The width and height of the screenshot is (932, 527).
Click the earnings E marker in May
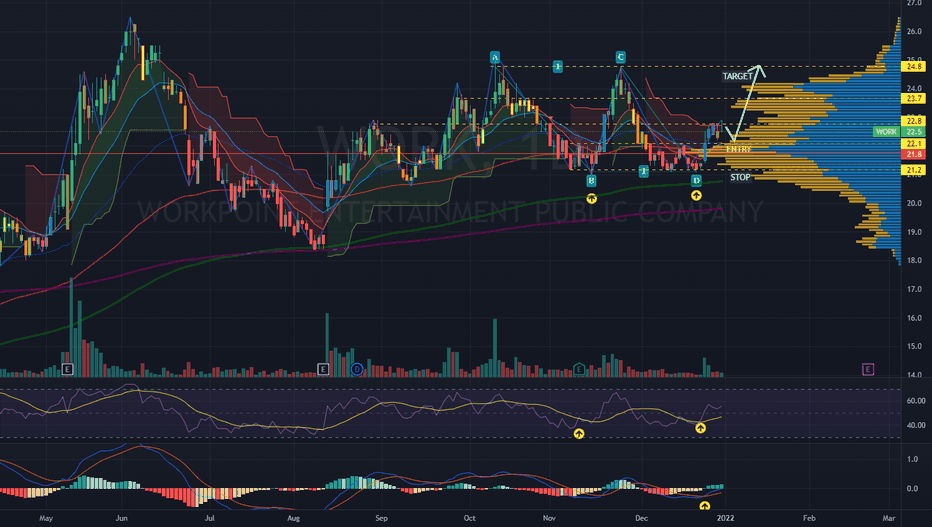tap(67, 370)
